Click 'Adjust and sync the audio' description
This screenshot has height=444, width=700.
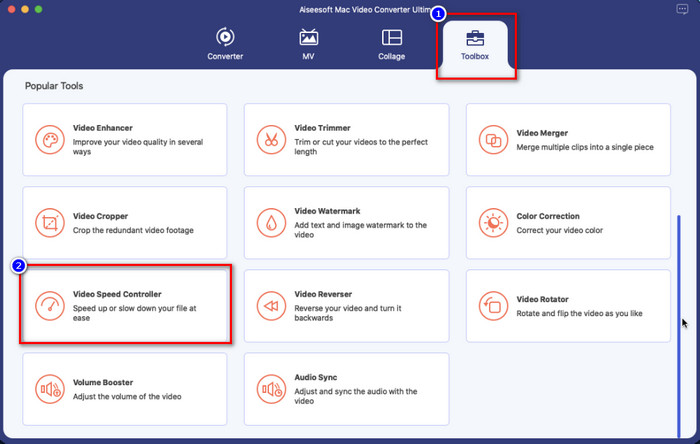[x=355, y=396]
